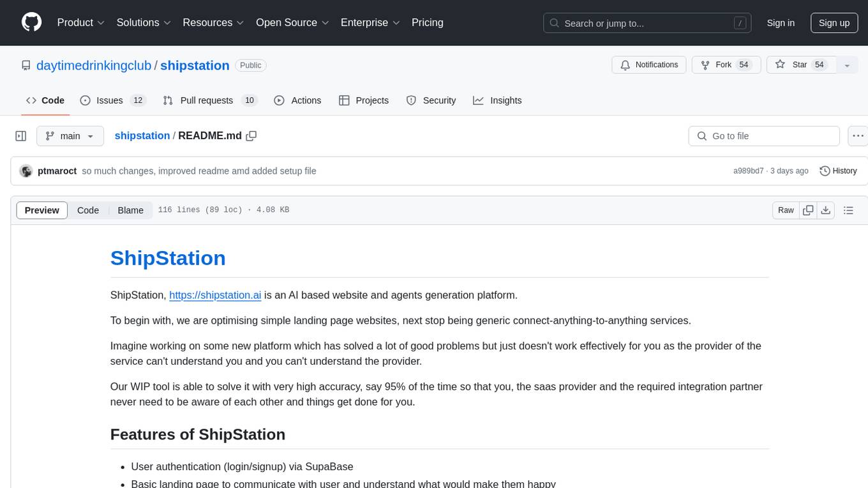This screenshot has width=868, height=488.
Task: Select the Code view
Action: click(x=88, y=210)
